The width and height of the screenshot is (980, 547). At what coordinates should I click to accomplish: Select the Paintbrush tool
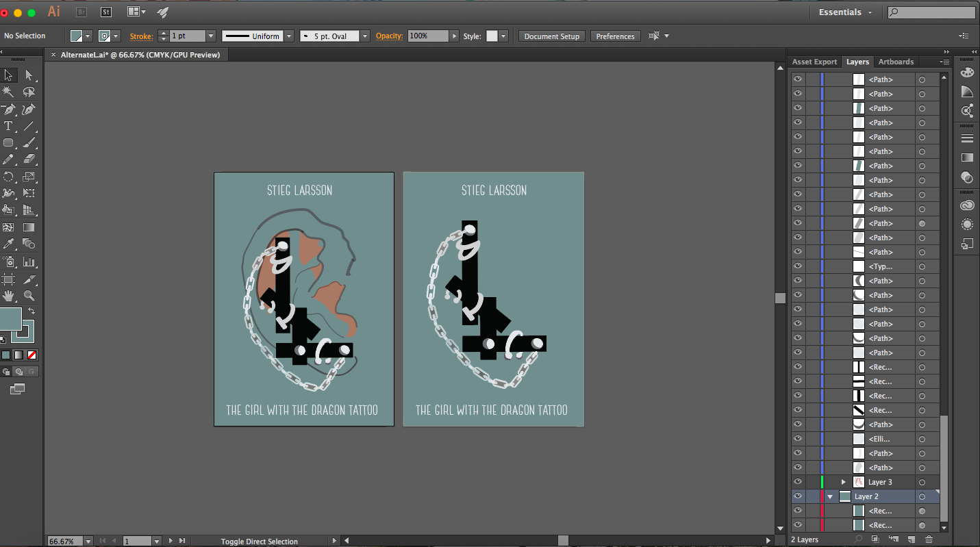tap(29, 143)
